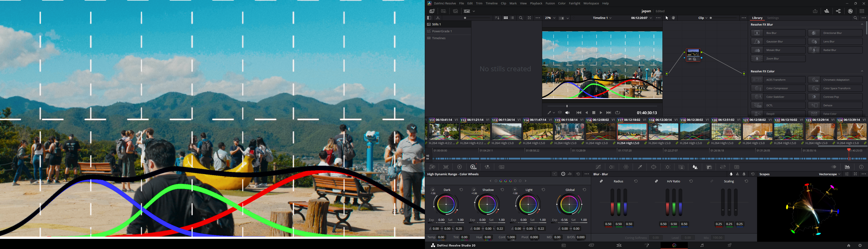Open the Power Window palette
The image size is (868, 249).
pos(654,167)
